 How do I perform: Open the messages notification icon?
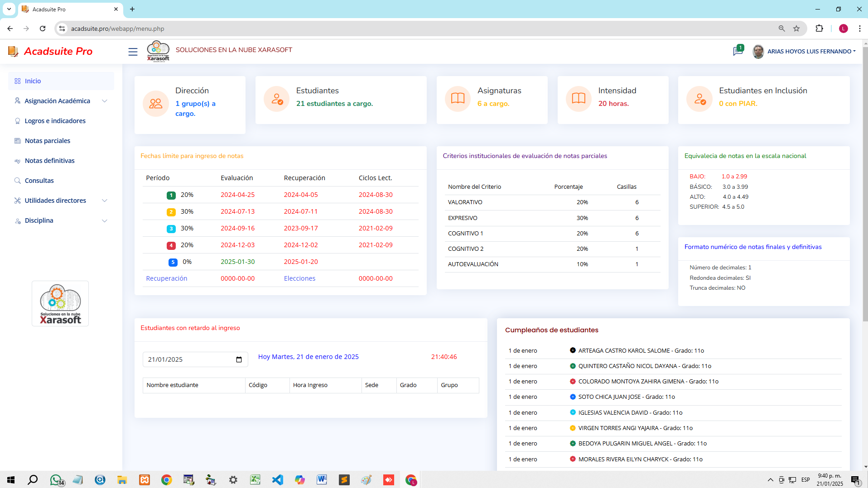pyautogui.click(x=738, y=51)
